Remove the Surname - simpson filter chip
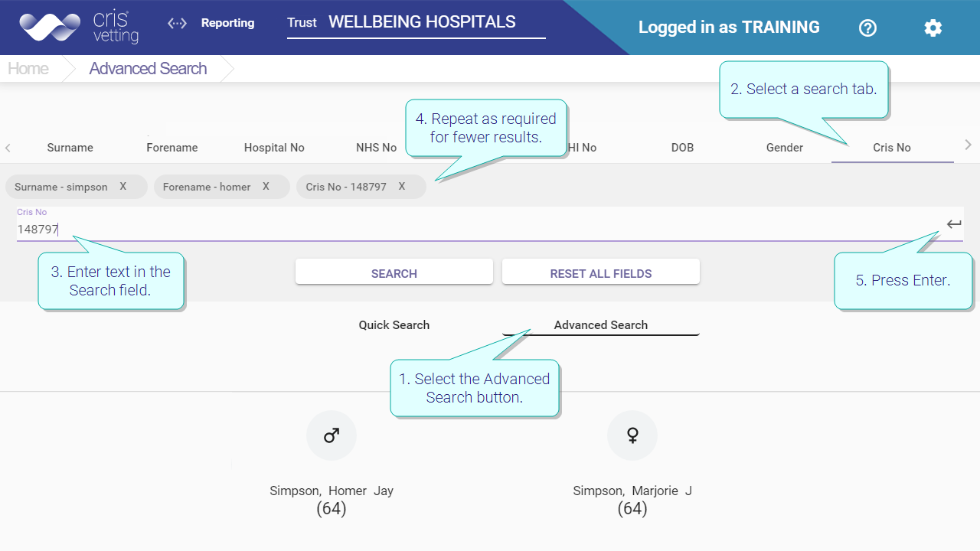Viewport: 980px width, 551px height. pos(122,186)
